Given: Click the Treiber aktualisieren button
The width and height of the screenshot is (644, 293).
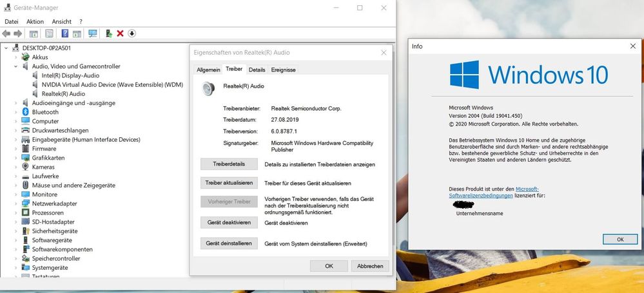Looking at the screenshot, I should (229, 183).
